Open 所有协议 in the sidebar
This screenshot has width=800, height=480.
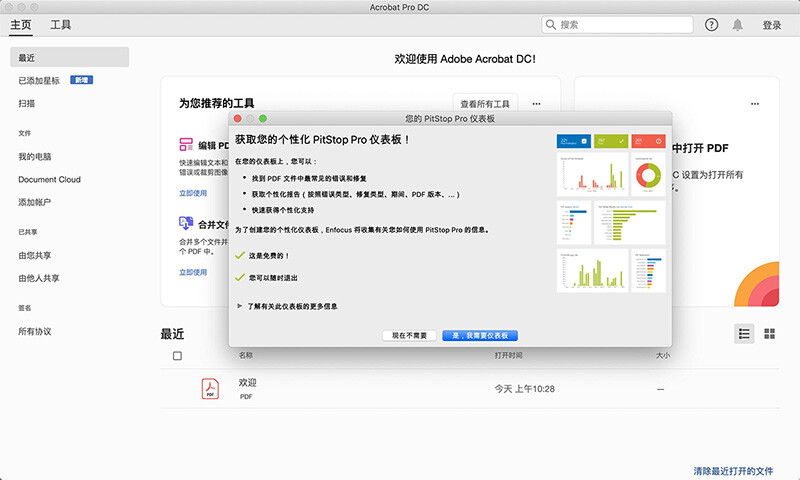click(35, 331)
